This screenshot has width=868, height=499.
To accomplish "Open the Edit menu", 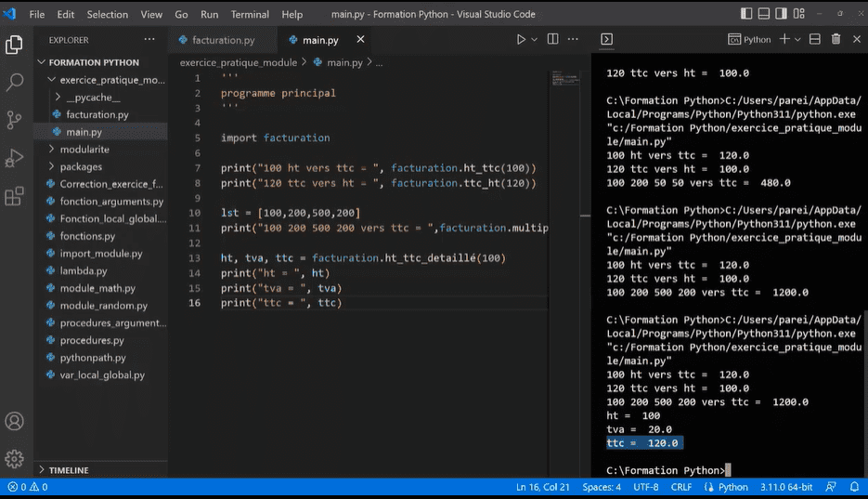I will [65, 14].
